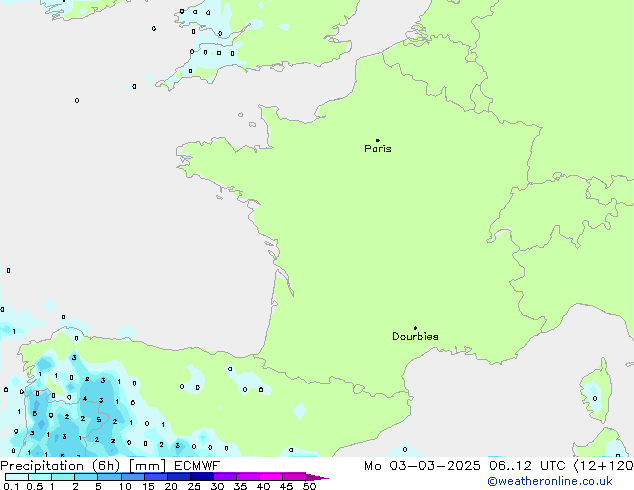Select the 0.5 to 1 mm legend swatch
The height and width of the screenshot is (490, 634).
coord(40,477)
